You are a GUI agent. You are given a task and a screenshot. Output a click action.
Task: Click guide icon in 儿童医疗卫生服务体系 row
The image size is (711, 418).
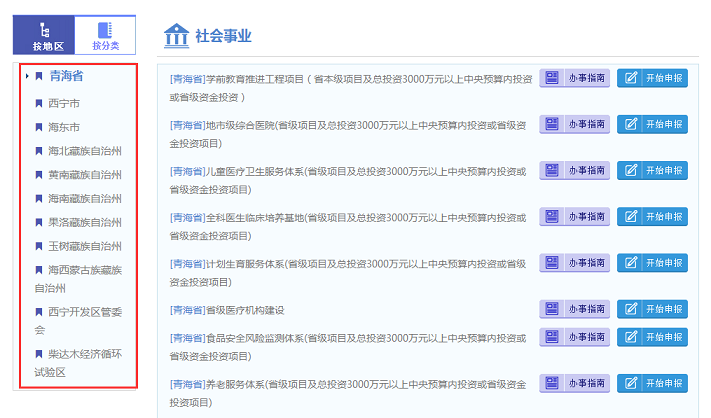(552, 170)
